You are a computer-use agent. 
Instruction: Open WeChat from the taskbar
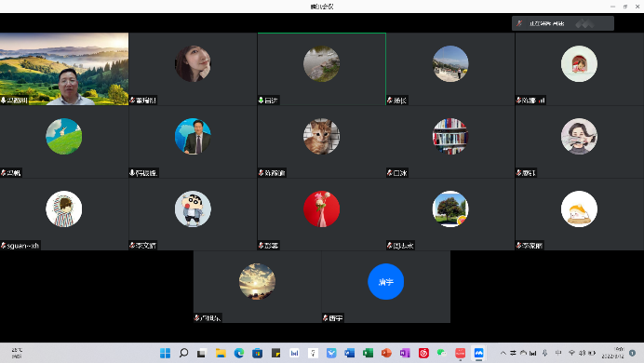coord(441,353)
